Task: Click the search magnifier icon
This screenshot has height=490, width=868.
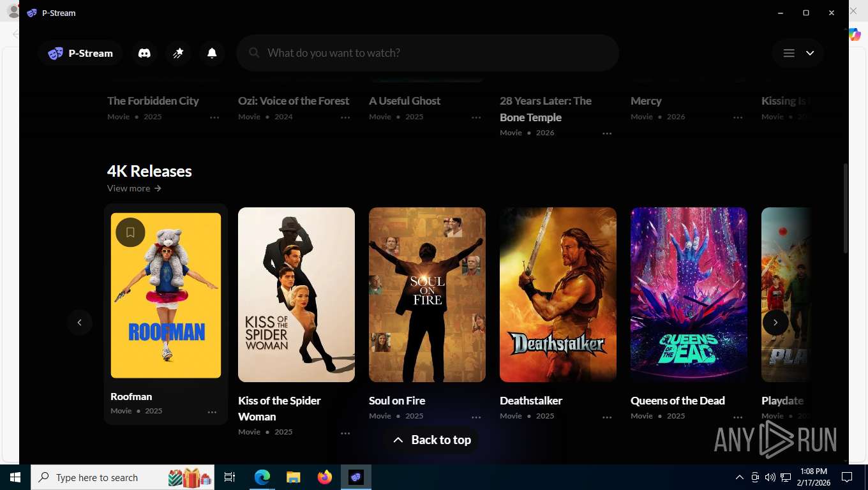Action: [x=254, y=53]
